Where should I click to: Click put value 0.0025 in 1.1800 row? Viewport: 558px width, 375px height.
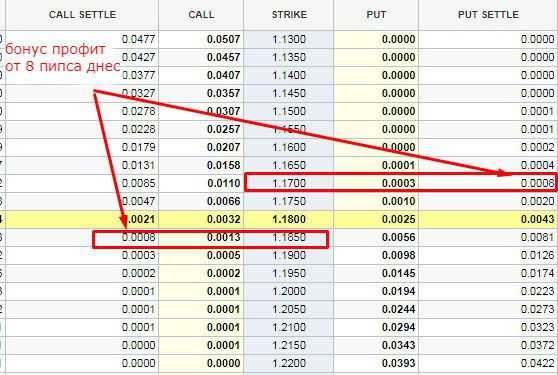coord(398,219)
